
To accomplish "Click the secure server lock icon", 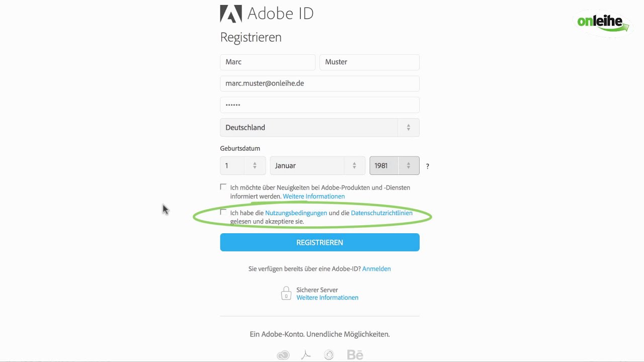I will pyautogui.click(x=286, y=294).
